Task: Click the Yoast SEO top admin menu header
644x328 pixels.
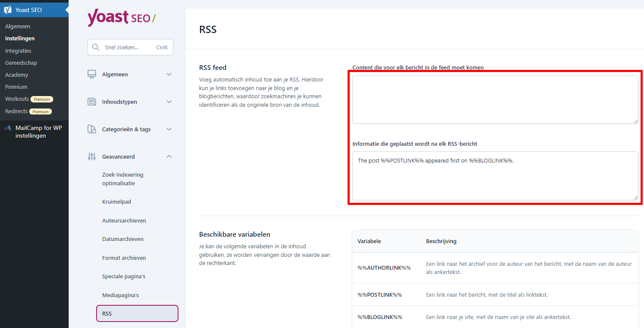Action: (x=34, y=10)
